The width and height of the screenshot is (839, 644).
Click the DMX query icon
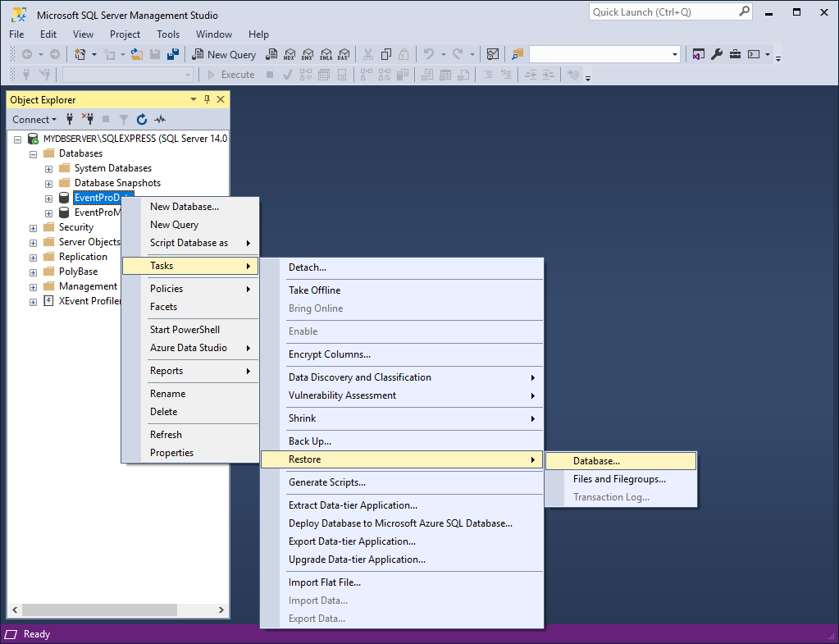click(308, 55)
